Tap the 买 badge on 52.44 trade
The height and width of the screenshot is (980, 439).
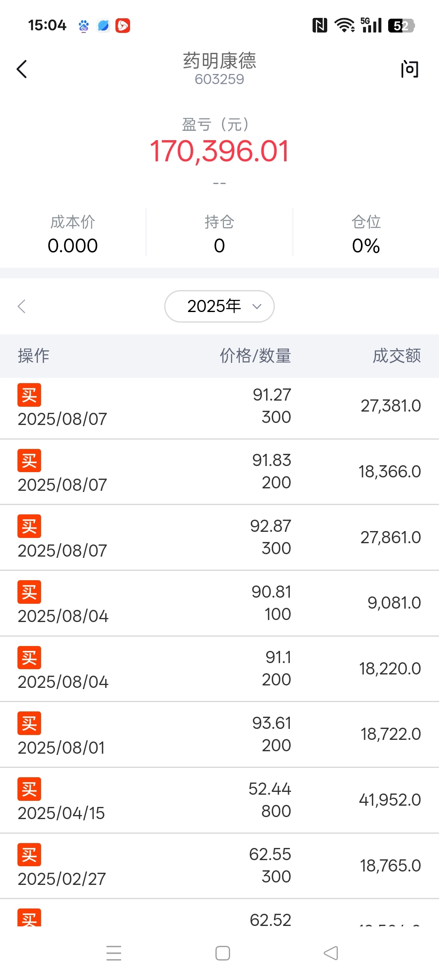tap(29, 789)
